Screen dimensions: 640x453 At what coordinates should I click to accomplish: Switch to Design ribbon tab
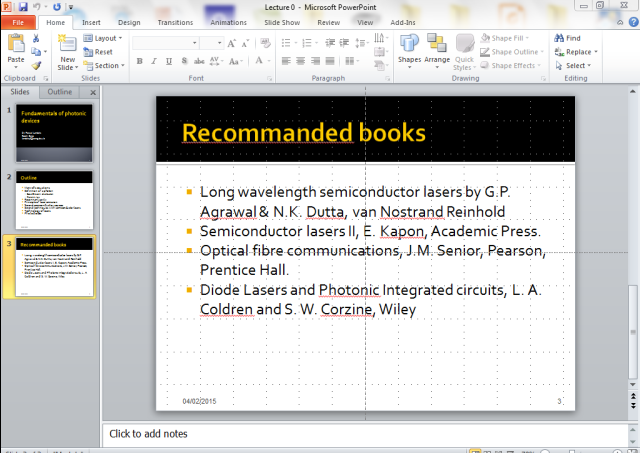click(x=129, y=22)
